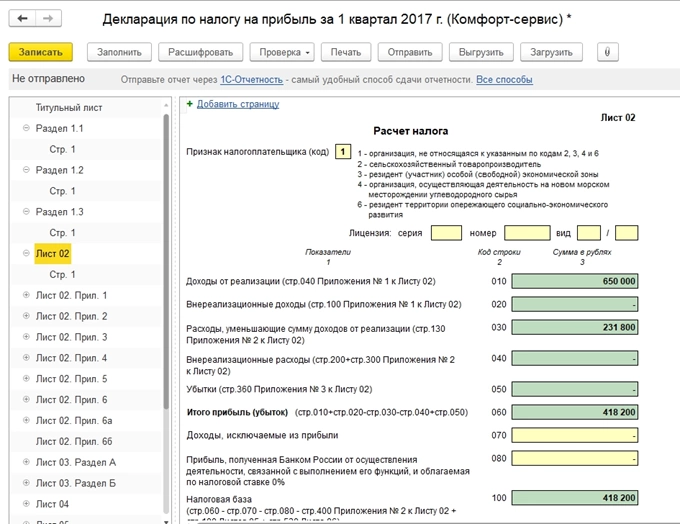Open the Проверка dropdown menu
This screenshot has width=680, height=524.
click(280, 52)
